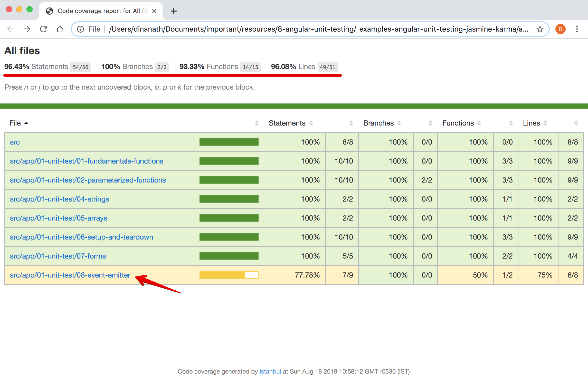Image resolution: width=588 pixels, height=380 pixels.
Task: Sort table by Functions column header
Action: point(458,123)
